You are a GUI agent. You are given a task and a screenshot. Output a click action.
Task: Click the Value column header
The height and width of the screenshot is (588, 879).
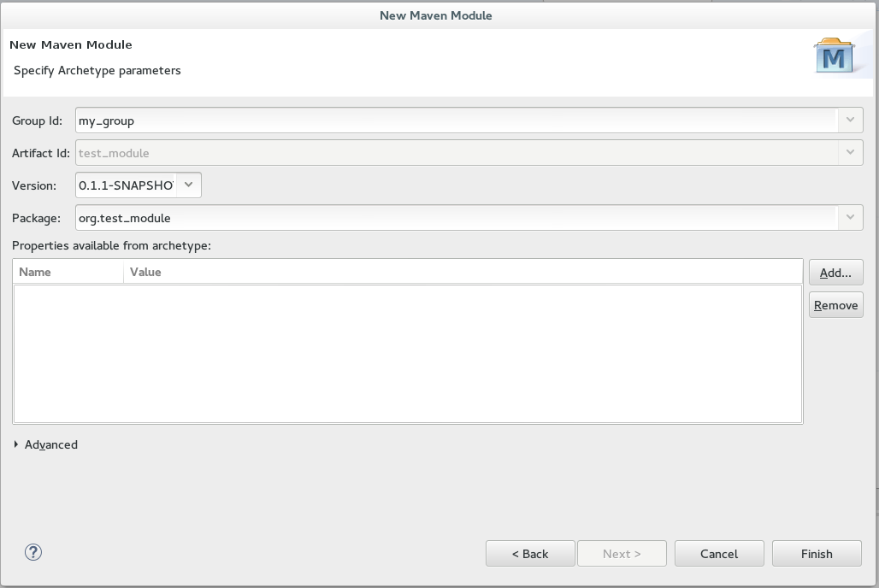tap(463, 272)
